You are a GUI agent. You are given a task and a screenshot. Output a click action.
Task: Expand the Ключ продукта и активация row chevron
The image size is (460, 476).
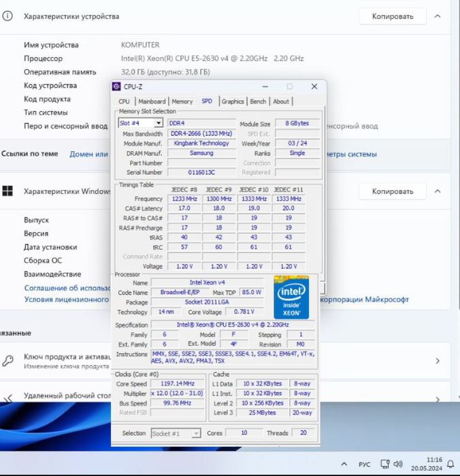tap(438, 361)
